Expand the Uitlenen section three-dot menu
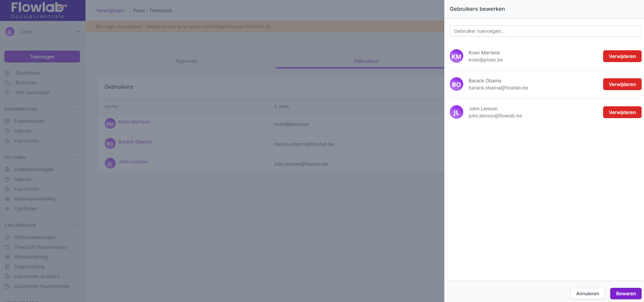 (76, 158)
